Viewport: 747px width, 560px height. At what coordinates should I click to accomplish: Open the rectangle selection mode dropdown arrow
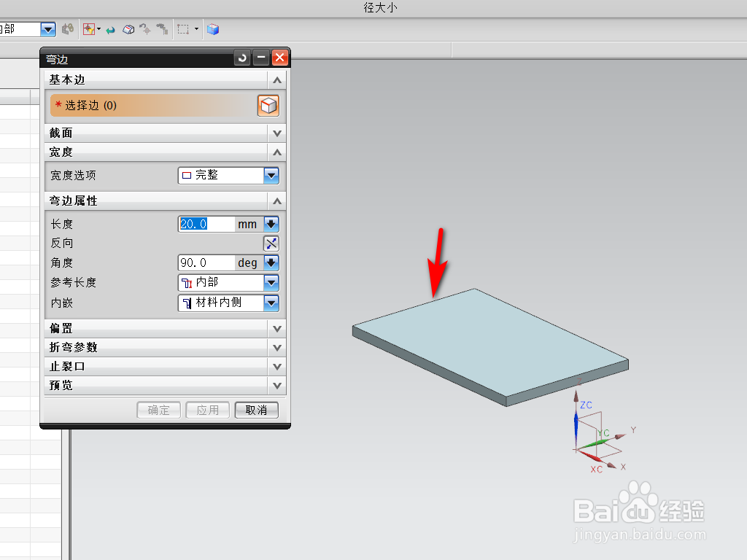196,29
